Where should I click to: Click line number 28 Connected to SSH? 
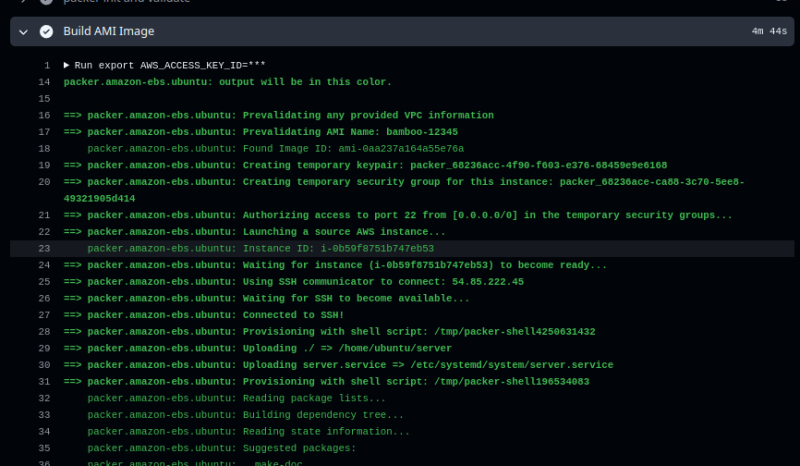click(44, 315)
